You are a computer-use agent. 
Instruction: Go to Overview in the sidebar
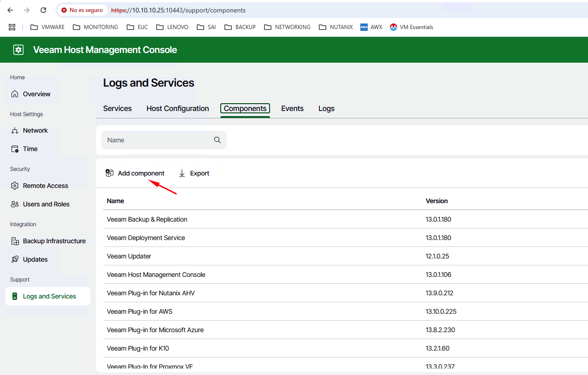[x=48, y=94]
